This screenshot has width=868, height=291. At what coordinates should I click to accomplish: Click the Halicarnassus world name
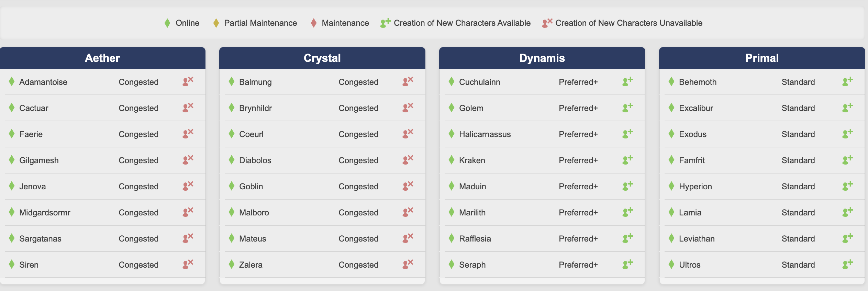[x=485, y=134]
